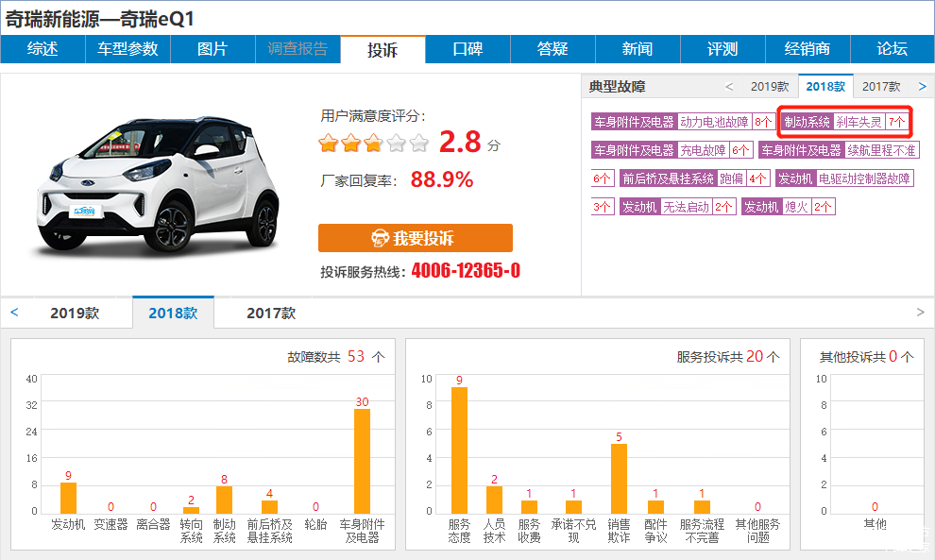The height and width of the screenshot is (560, 935).
Task: Click the 车身附件及电器 bar showing 30
Action: 362,460
